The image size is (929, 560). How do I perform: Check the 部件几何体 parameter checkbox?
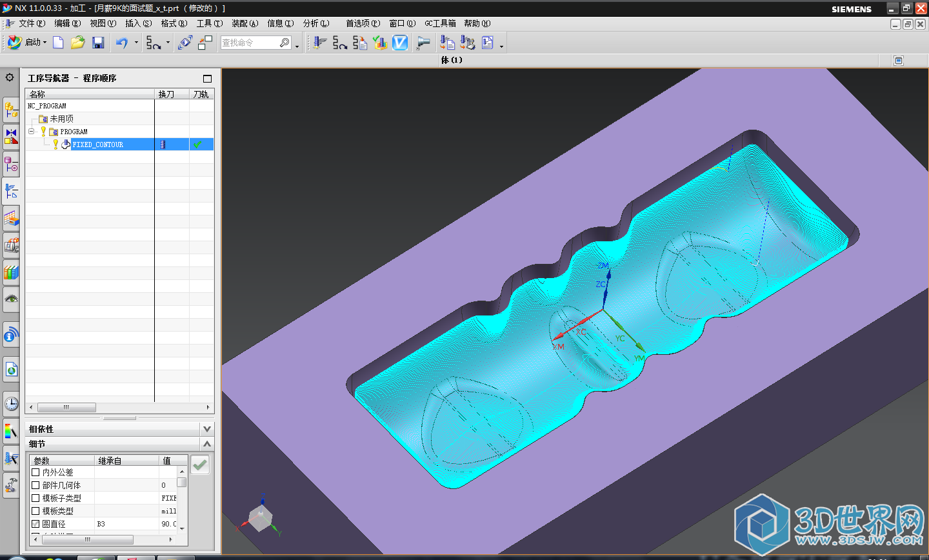pos(35,485)
